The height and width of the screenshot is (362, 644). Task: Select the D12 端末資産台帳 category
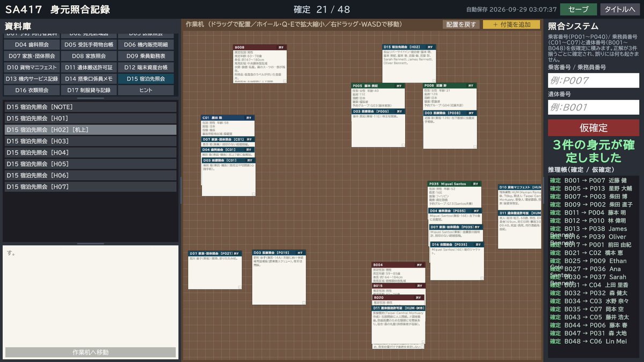[145, 68]
